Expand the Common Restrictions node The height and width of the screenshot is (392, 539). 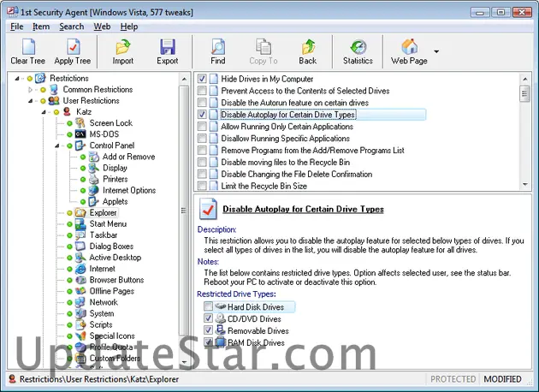coord(30,90)
